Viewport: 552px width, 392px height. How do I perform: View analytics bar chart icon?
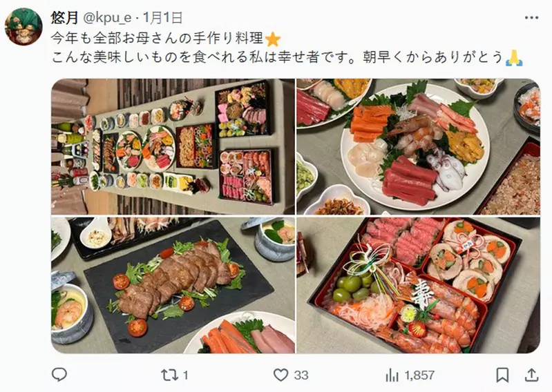(x=392, y=375)
